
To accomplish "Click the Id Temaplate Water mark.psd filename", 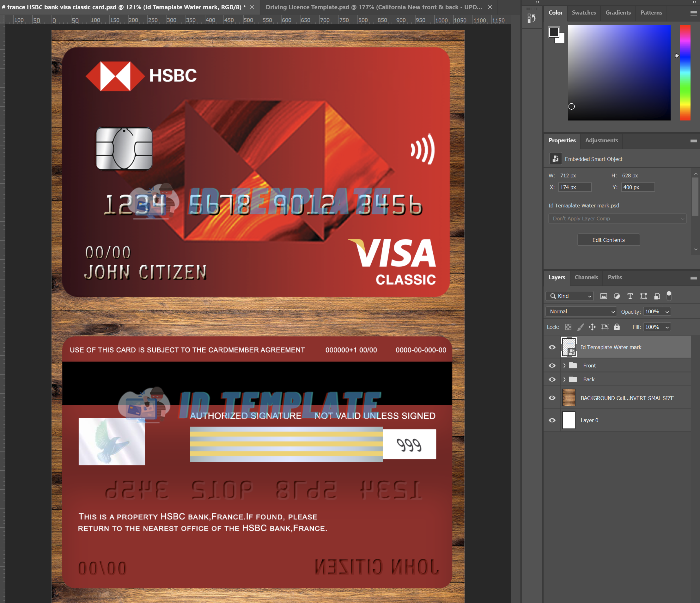I will coord(584,206).
